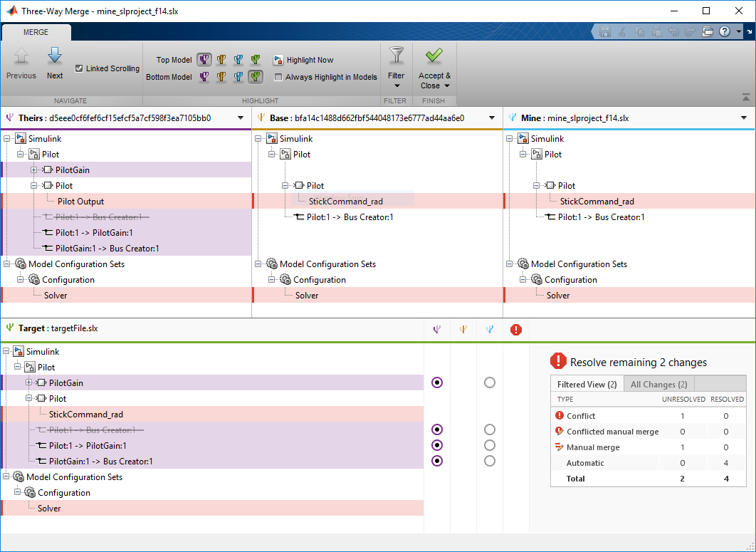
Task: Select Solver row in Theirs pane
Action: click(x=126, y=296)
